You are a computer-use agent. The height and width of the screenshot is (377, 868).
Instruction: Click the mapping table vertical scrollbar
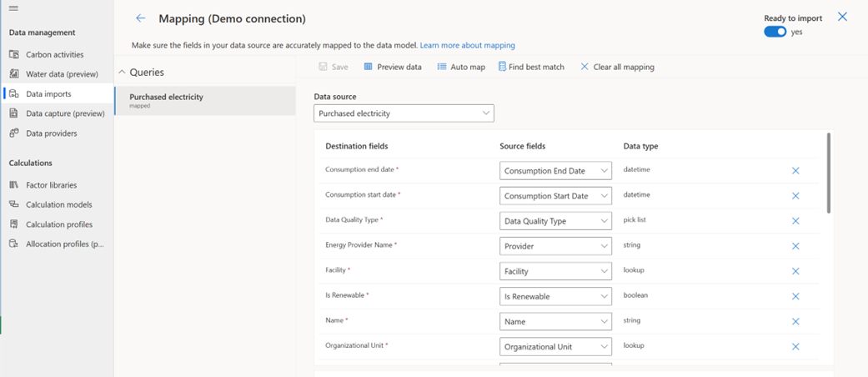click(x=828, y=173)
